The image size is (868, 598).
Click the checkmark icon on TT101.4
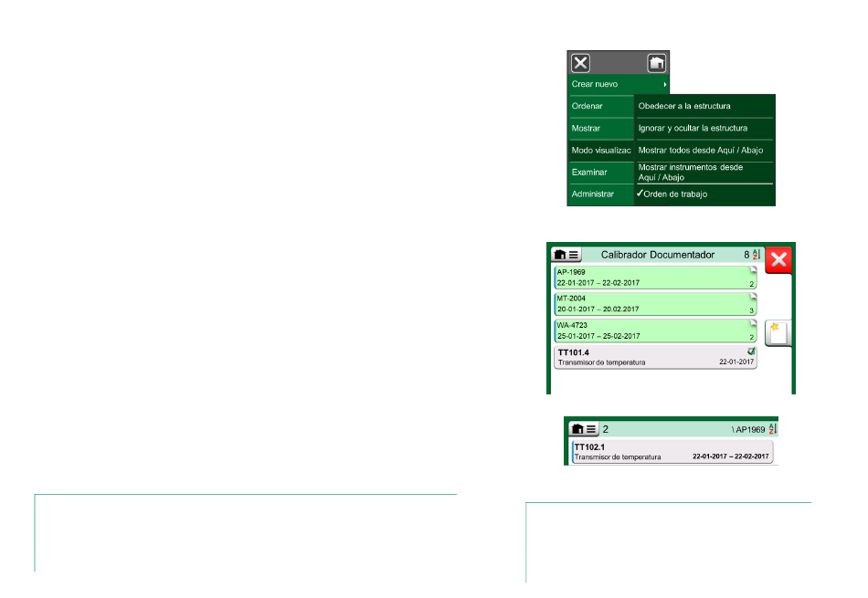[x=751, y=351]
